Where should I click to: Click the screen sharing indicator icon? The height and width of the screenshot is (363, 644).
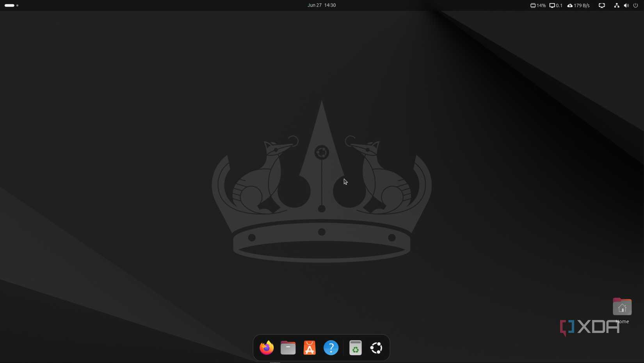pyautogui.click(x=602, y=5)
